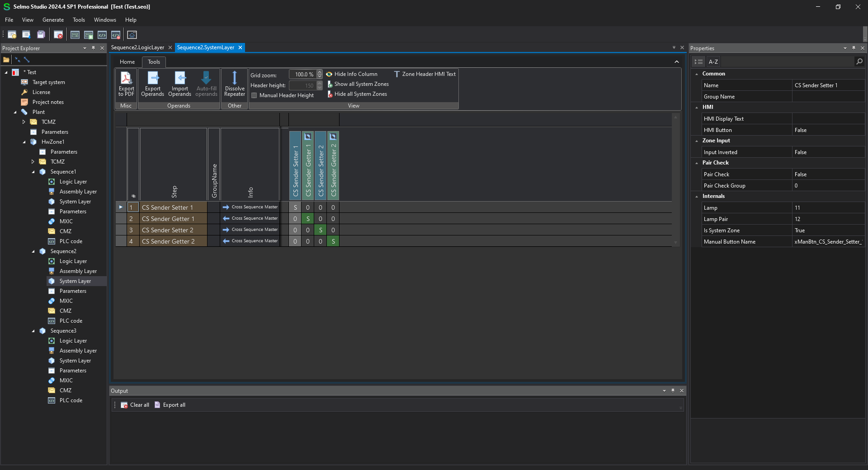Select the CS Sender Getter 2 step row
This screenshot has width=868, height=470.
pos(173,241)
